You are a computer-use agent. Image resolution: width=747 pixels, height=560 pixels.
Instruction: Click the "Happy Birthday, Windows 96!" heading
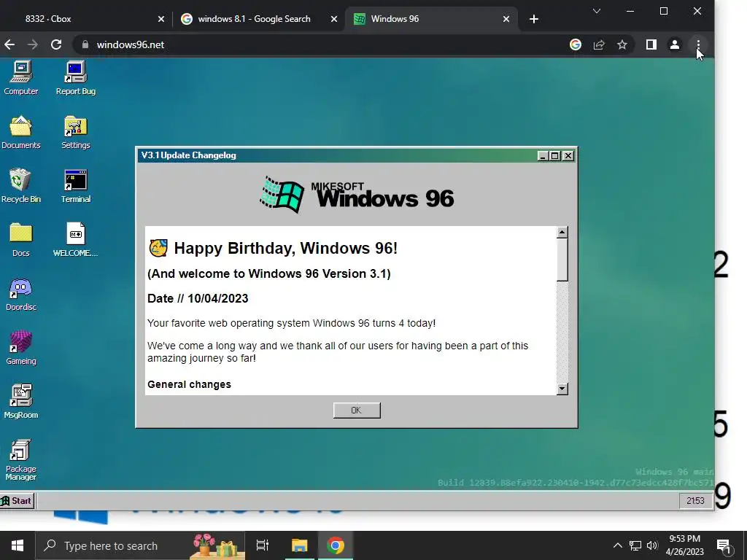[x=285, y=248]
